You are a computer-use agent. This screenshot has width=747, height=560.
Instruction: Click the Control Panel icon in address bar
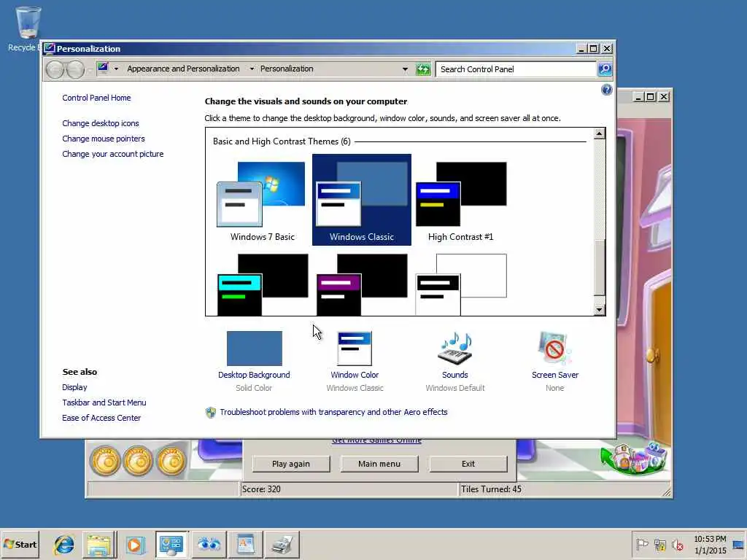click(x=102, y=68)
